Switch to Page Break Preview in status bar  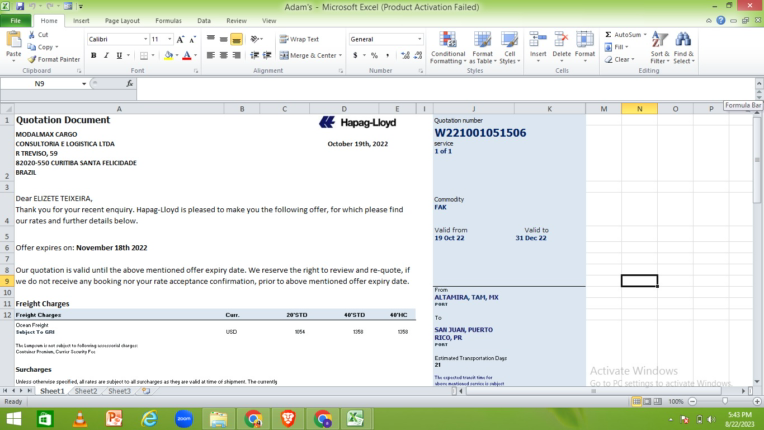(x=658, y=402)
